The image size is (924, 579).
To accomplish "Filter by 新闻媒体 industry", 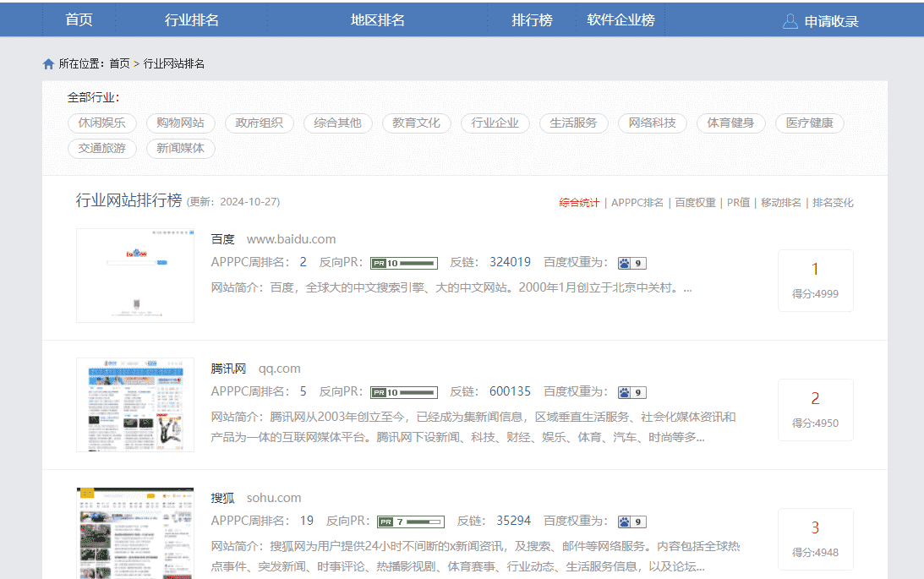I will pyautogui.click(x=180, y=149).
